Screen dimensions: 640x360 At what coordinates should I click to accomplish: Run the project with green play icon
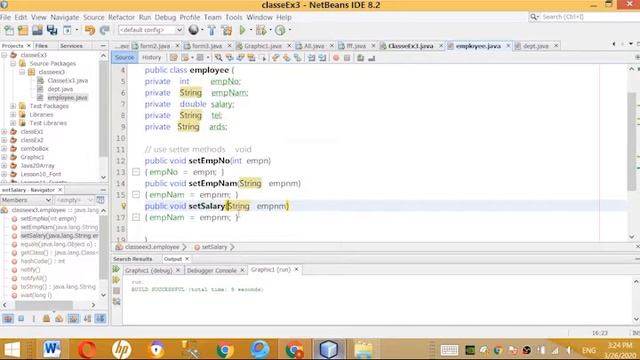click(x=242, y=30)
